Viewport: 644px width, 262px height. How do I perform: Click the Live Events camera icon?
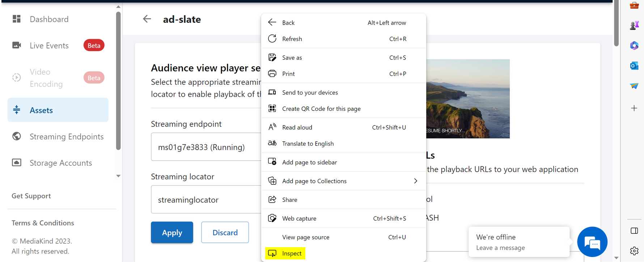17,45
